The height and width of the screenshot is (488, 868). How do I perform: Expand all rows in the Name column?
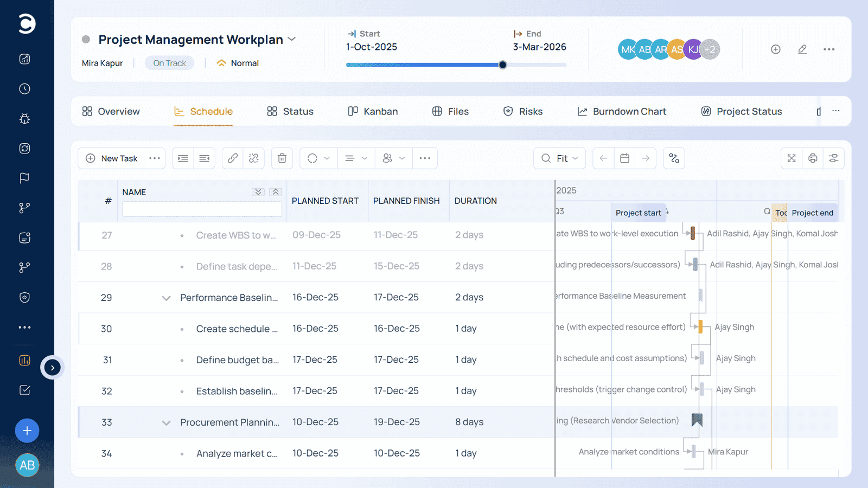tap(258, 192)
